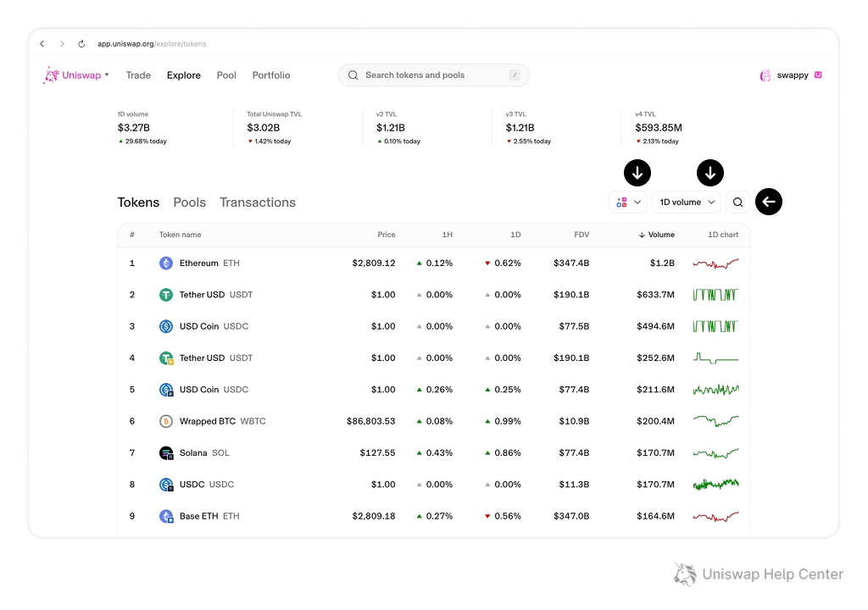Open the Ethereum ETH token row
Viewport: 868px width, 610px height.
point(433,263)
